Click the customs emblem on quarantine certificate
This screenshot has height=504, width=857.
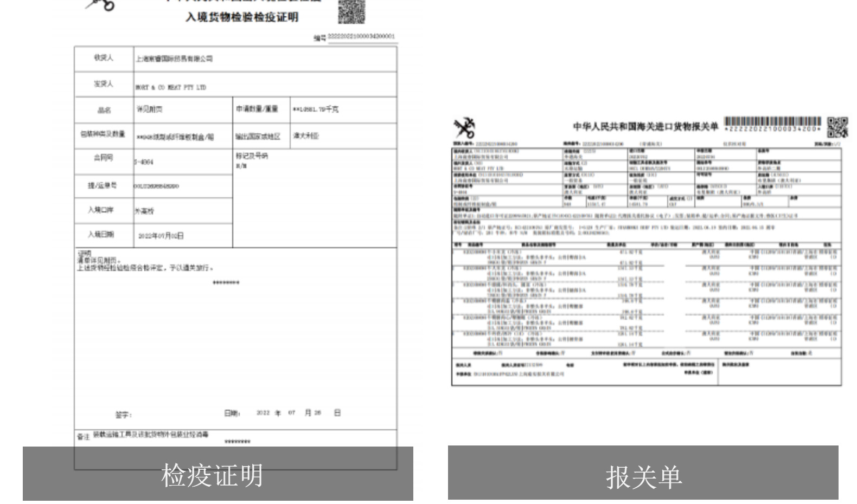click(x=101, y=5)
